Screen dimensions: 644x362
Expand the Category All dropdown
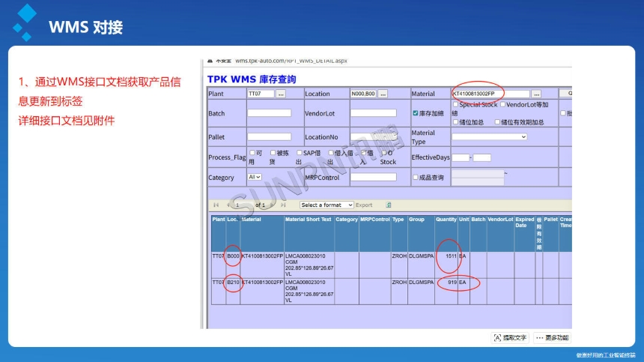(x=255, y=177)
